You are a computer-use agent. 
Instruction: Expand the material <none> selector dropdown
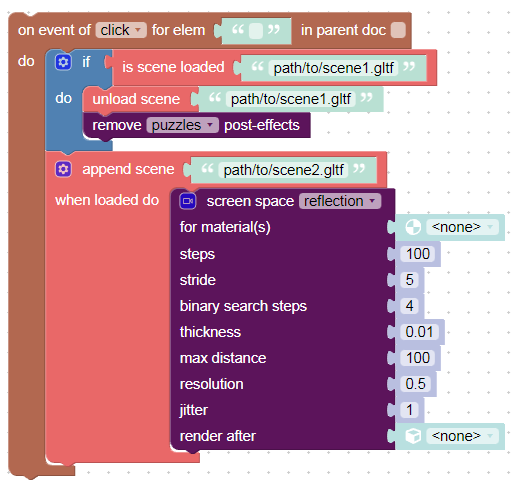(x=462, y=227)
